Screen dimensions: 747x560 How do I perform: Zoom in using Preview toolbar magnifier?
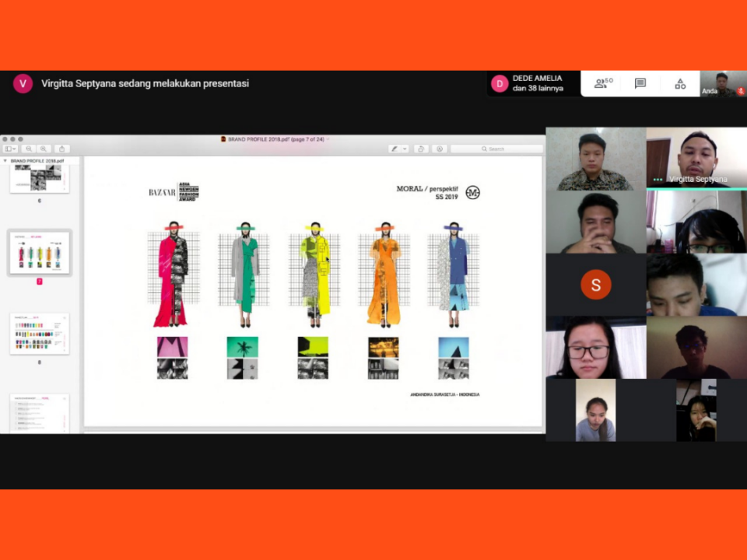point(44,149)
